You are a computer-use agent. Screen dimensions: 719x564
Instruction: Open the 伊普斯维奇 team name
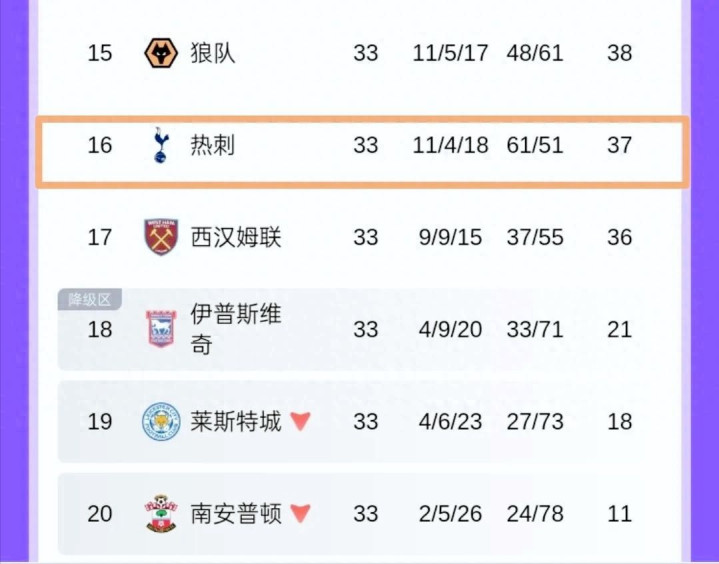[x=236, y=329]
